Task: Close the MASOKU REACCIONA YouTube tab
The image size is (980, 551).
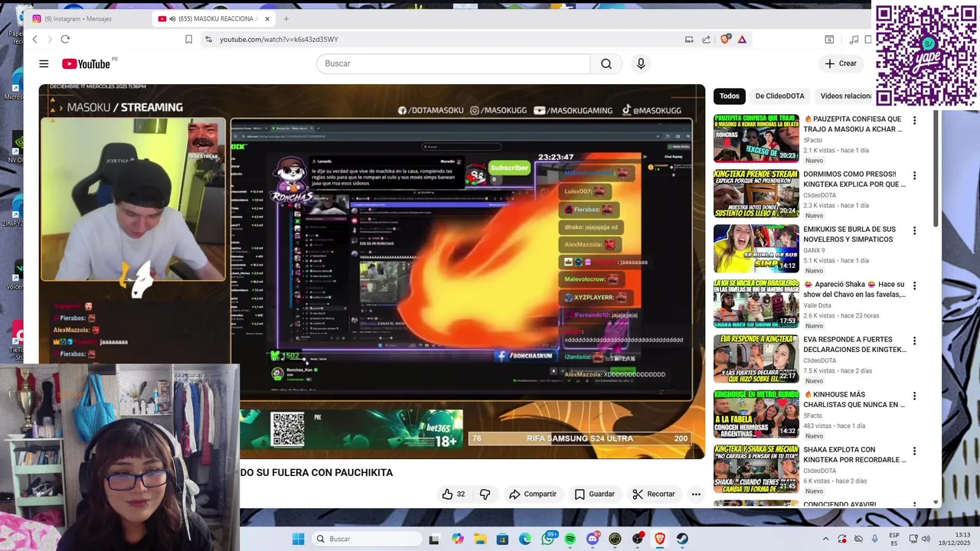Action: coord(267,19)
